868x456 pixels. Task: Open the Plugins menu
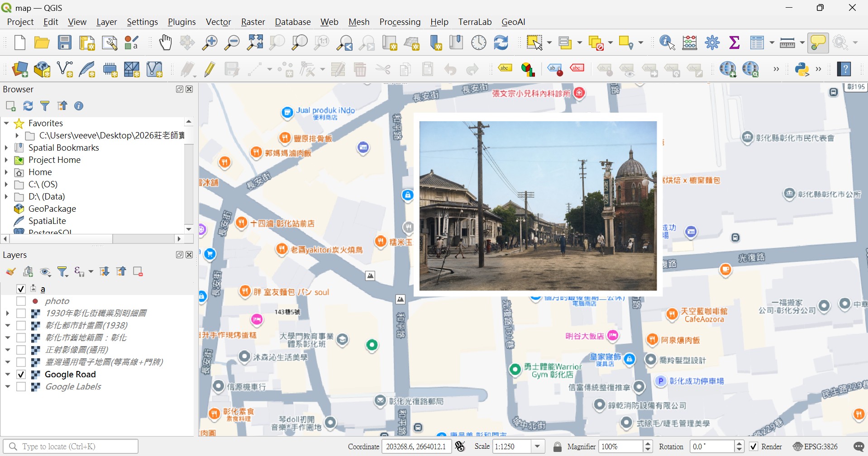pos(182,22)
